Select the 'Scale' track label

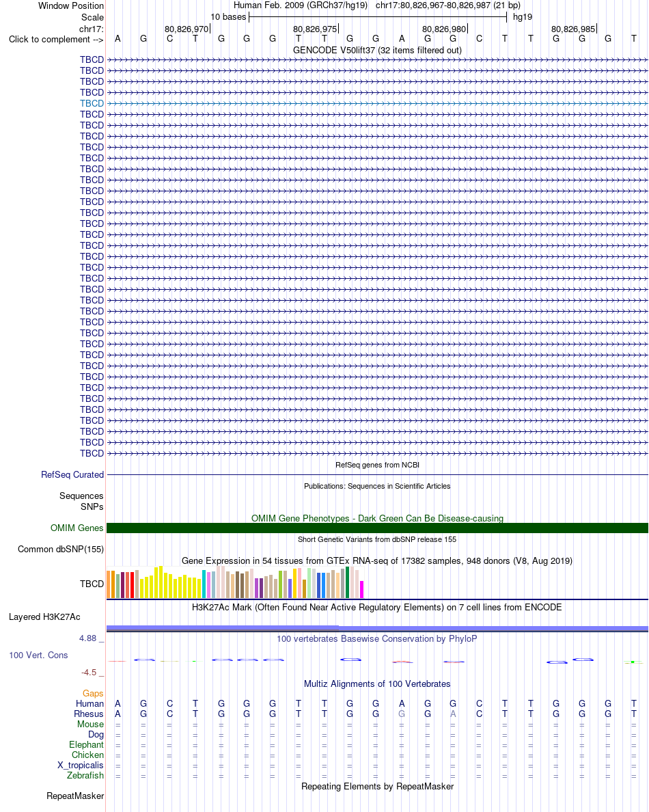click(92, 17)
